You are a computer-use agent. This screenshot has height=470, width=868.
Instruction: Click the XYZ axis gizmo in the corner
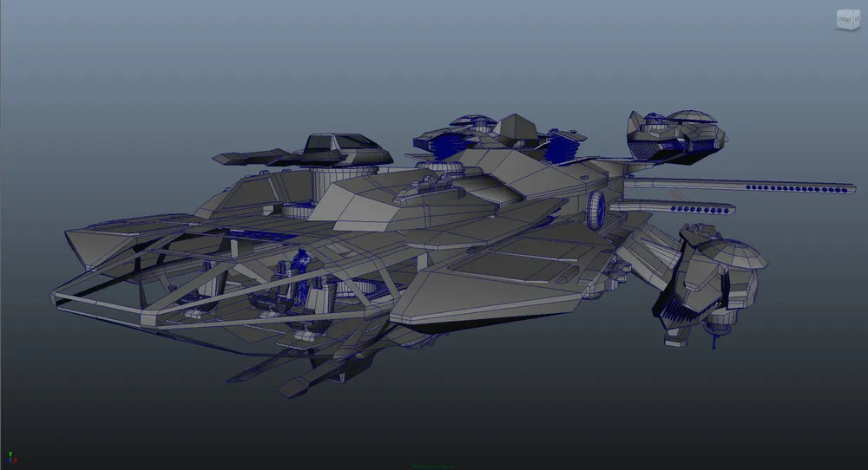click(11, 457)
